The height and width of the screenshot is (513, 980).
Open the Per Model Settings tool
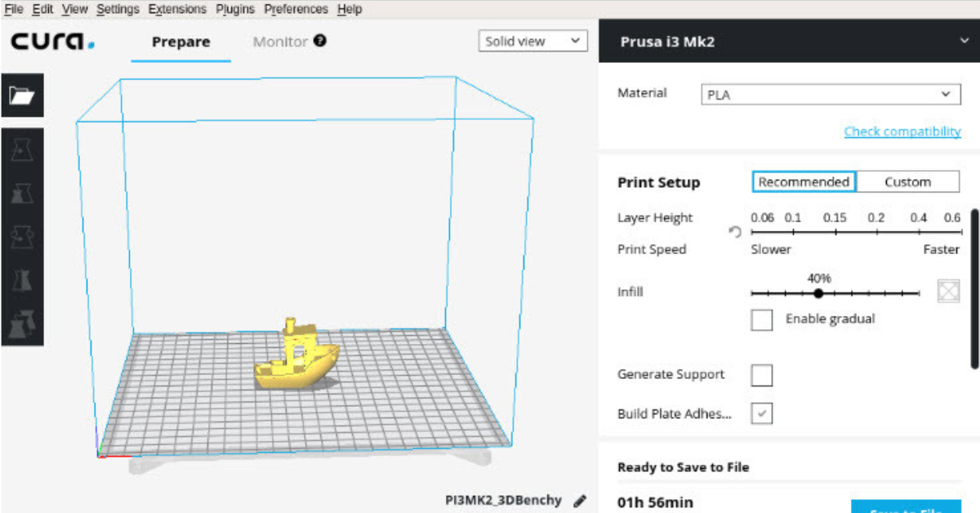[22, 323]
